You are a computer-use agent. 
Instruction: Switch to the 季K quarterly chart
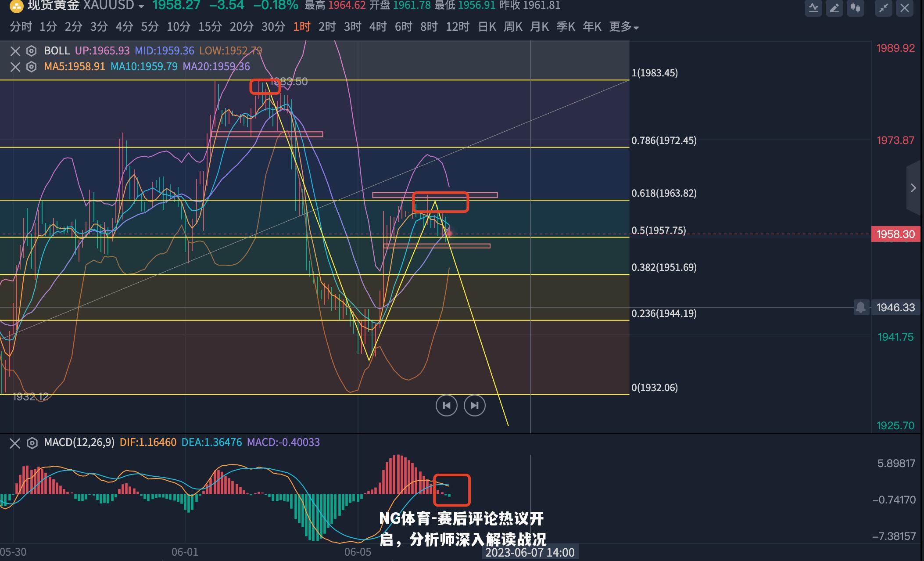(x=566, y=27)
